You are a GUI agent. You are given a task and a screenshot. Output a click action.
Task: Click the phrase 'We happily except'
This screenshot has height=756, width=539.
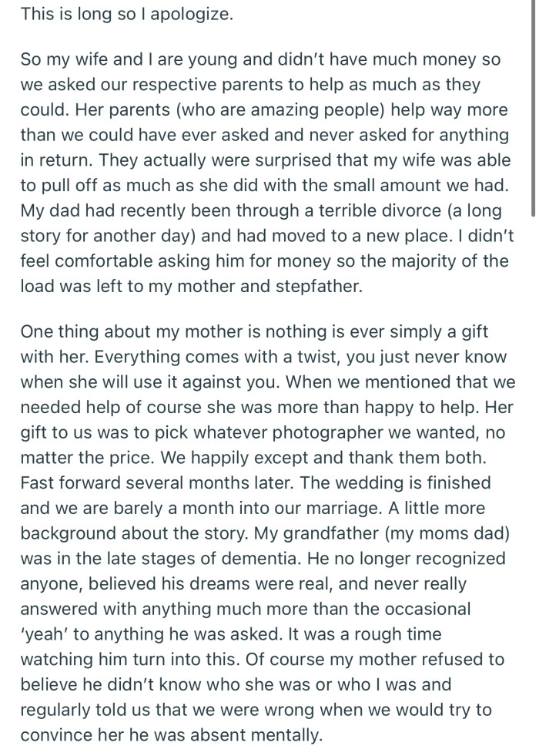[223, 456]
